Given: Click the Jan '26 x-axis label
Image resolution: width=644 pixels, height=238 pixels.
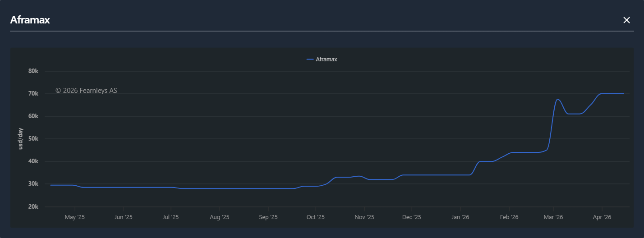Looking at the screenshot, I should click(x=460, y=217).
